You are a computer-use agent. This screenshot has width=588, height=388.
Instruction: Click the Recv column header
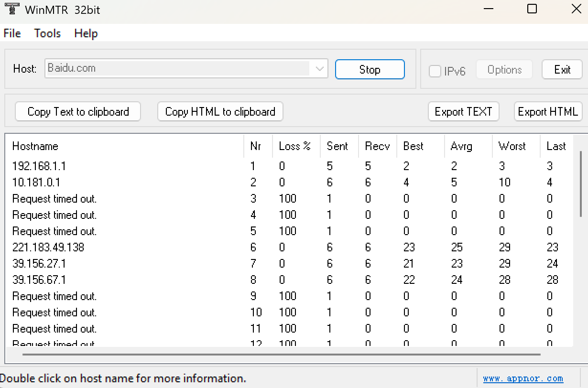pos(378,146)
